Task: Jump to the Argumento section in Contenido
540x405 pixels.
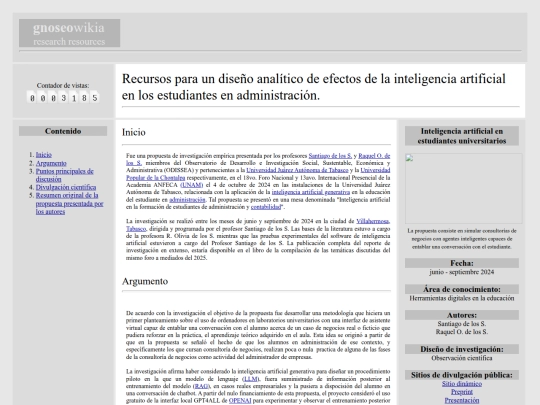Action: [51, 163]
